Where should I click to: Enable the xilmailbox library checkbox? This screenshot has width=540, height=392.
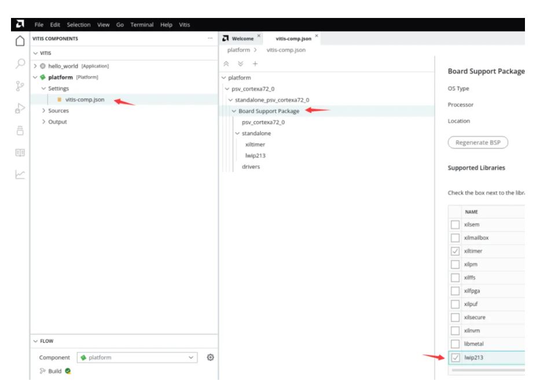tap(455, 237)
